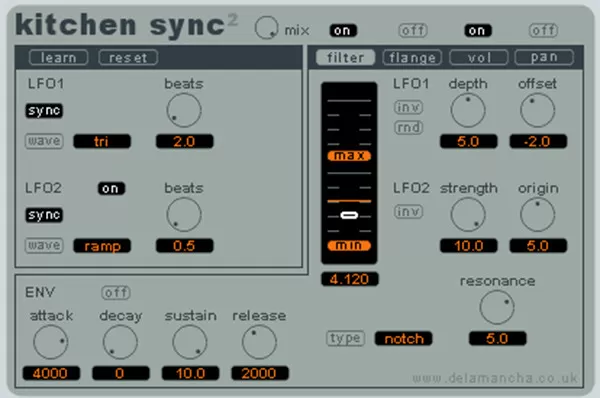Image resolution: width=600 pixels, height=398 pixels.
Task: Click the envelope decay knob
Action: pos(120,342)
